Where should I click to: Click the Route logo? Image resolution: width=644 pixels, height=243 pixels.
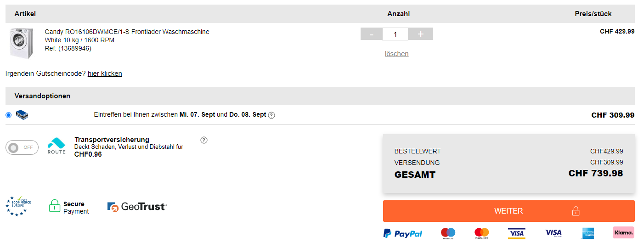click(56, 146)
